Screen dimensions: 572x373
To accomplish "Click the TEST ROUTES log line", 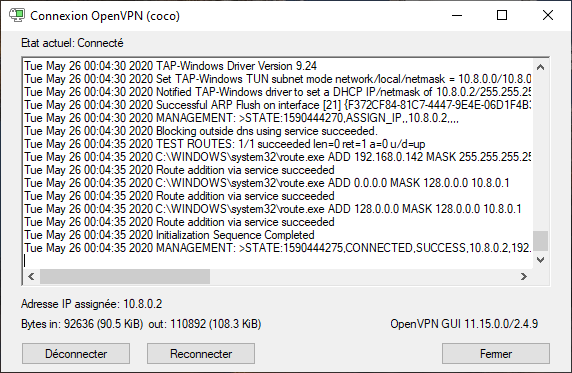I will 225,144.
